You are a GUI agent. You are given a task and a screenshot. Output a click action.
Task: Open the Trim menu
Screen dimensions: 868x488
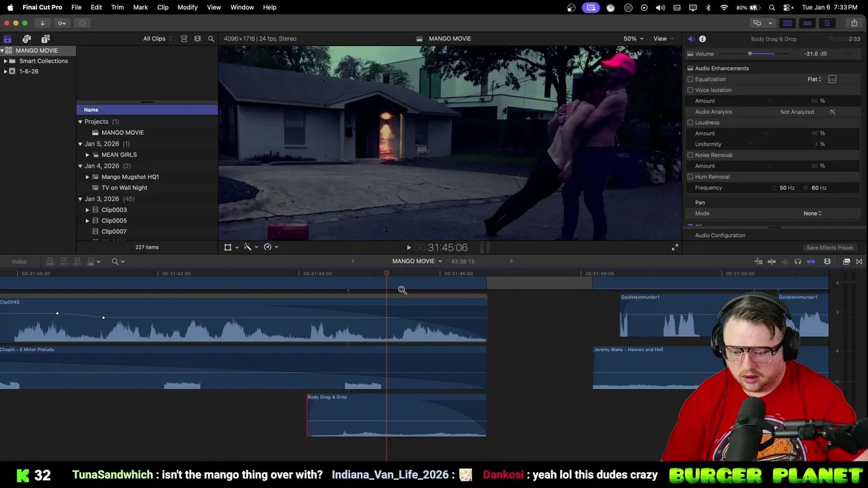[117, 7]
